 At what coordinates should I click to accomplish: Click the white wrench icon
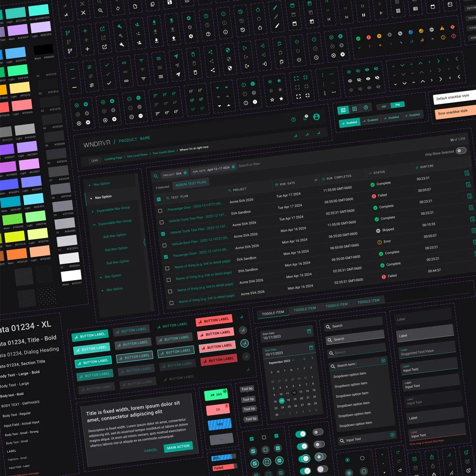[x=122, y=45]
